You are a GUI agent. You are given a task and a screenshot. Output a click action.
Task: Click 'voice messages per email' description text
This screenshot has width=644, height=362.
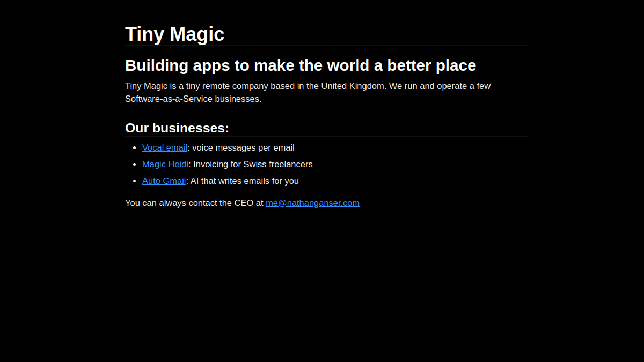(x=243, y=148)
